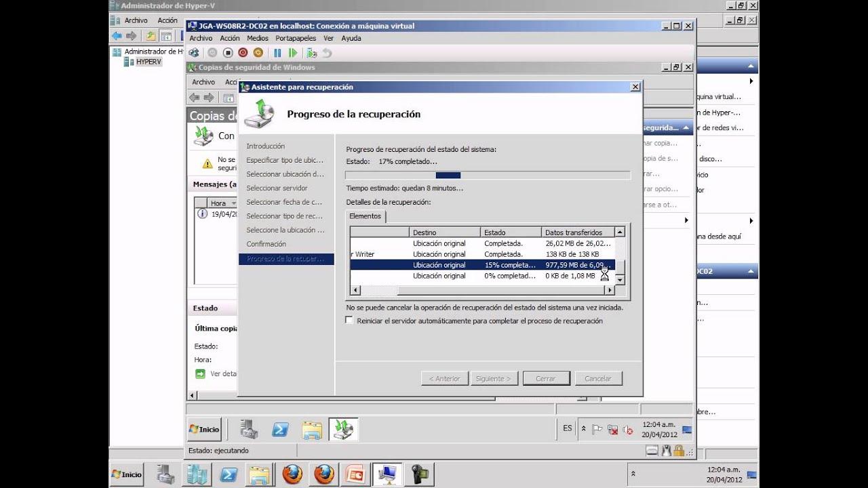Select the Elementos tab
This screenshot has width=868, height=488.
tap(365, 216)
